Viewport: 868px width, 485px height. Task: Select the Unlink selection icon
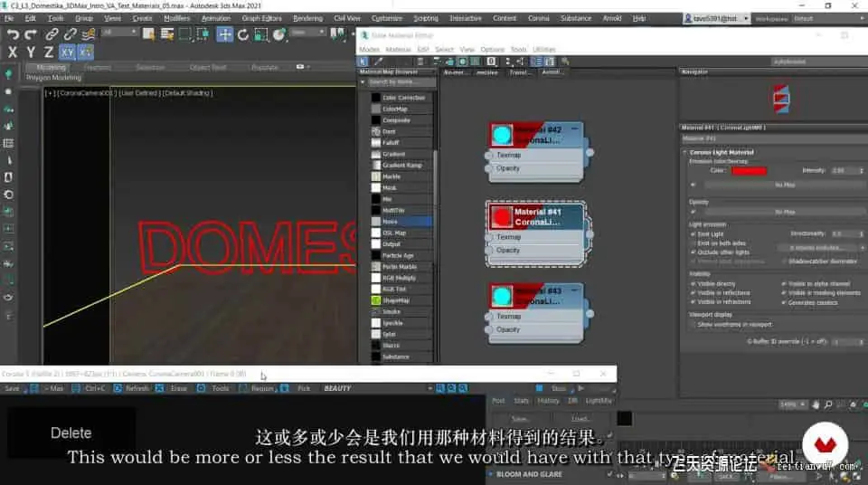click(70, 34)
